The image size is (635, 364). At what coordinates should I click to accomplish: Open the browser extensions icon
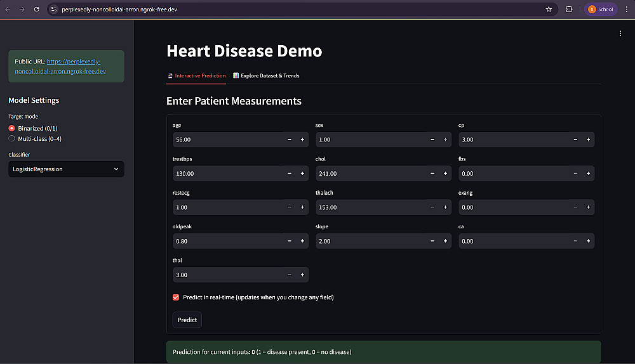tap(569, 10)
